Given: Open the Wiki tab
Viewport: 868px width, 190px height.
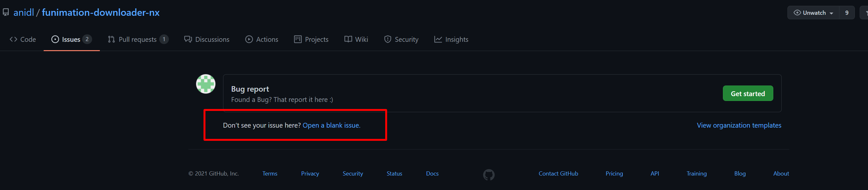Looking at the screenshot, I should [x=356, y=40].
